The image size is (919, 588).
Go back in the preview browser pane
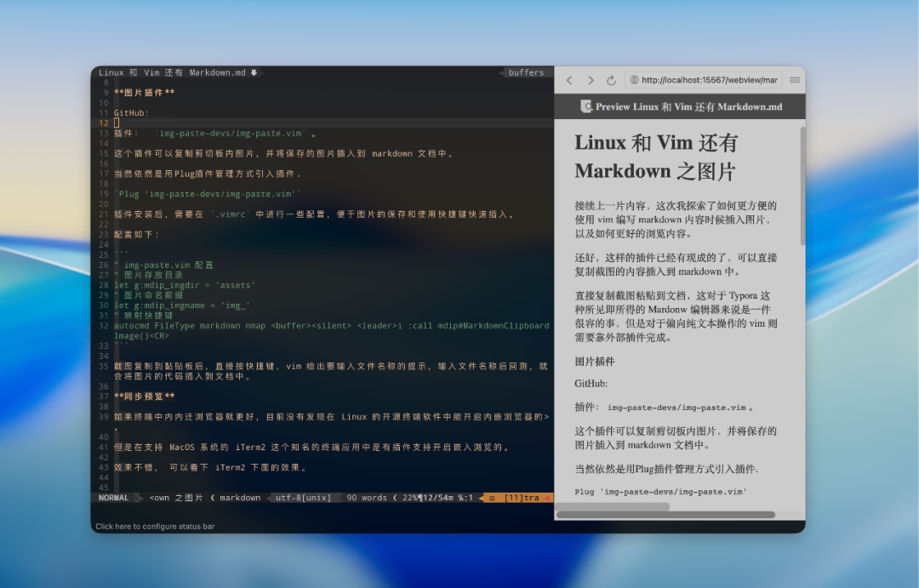click(x=569, y=80)
